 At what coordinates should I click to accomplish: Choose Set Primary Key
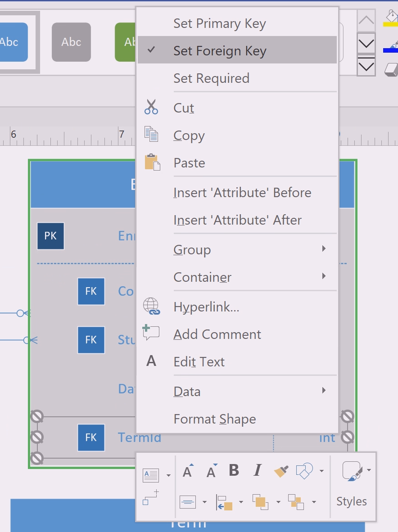click(x=237, y=23)
